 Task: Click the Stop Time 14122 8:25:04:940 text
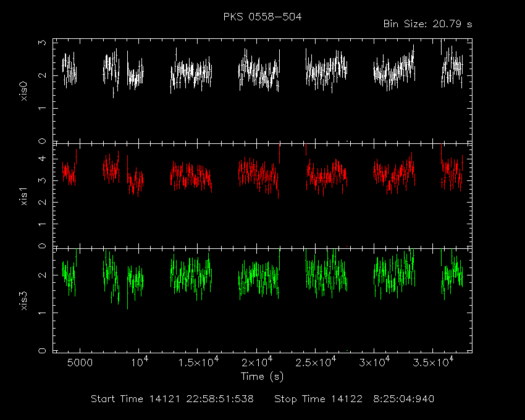[355, 399]
